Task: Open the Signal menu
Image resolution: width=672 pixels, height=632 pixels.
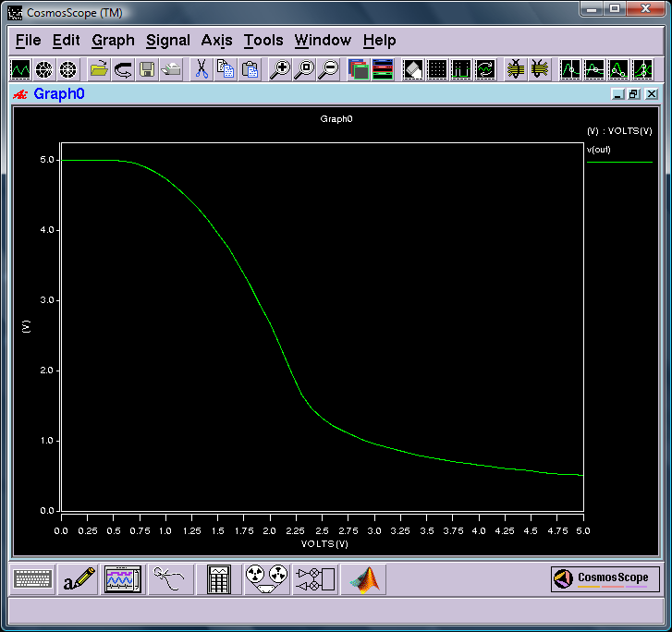Action: tap(168, 41)
